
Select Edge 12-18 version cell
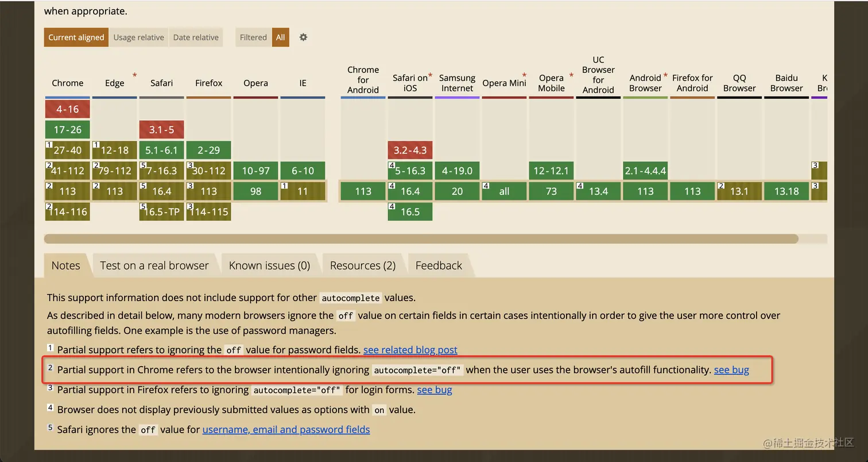tap(115, 150)
